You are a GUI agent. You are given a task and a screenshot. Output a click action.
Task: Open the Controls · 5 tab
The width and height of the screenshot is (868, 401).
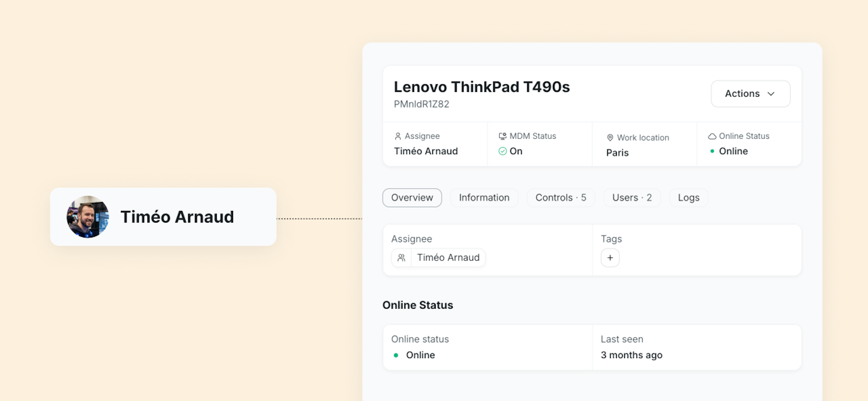click(561, 198)
